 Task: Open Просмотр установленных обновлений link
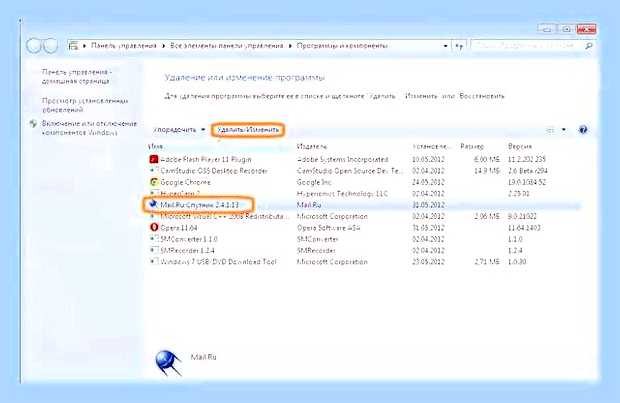pyautogui.click(x=85, y=105)
